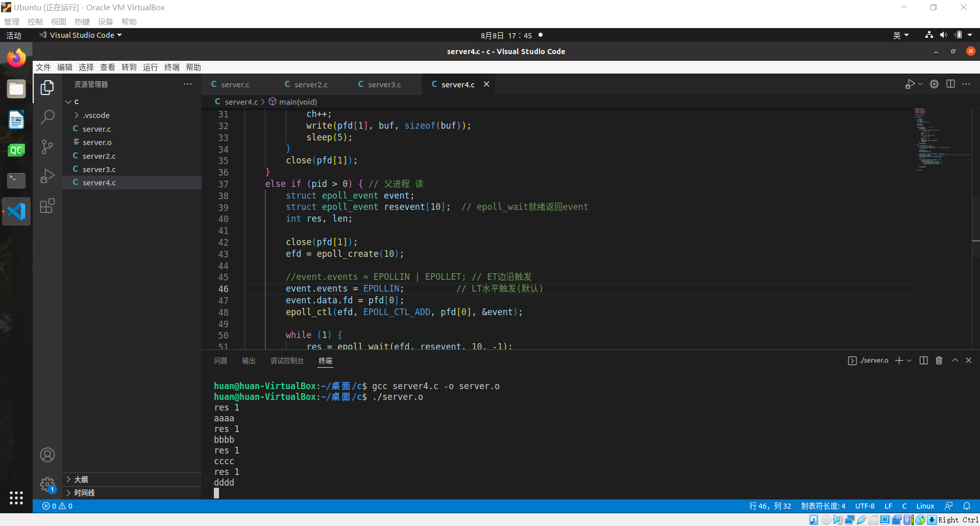980x526 pixels.
Task: Click the notifications bell in status bar
Action: (x=967, y=506)
